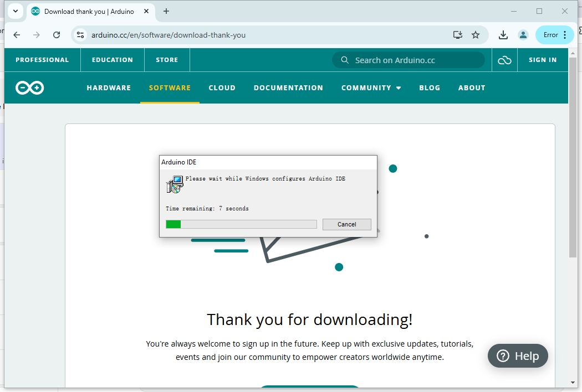Open the Education section
The image size is (582, 392).
[113, 60]
